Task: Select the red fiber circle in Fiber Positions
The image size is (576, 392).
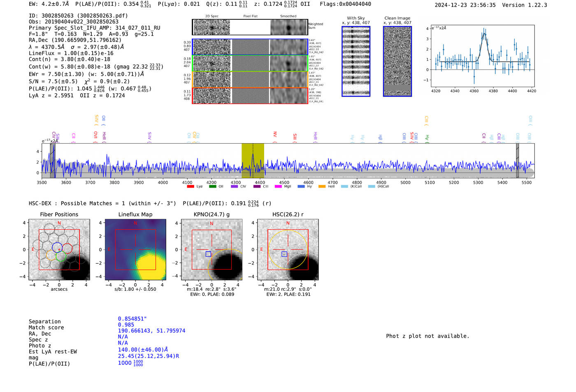Action: [x=67, y=248]
